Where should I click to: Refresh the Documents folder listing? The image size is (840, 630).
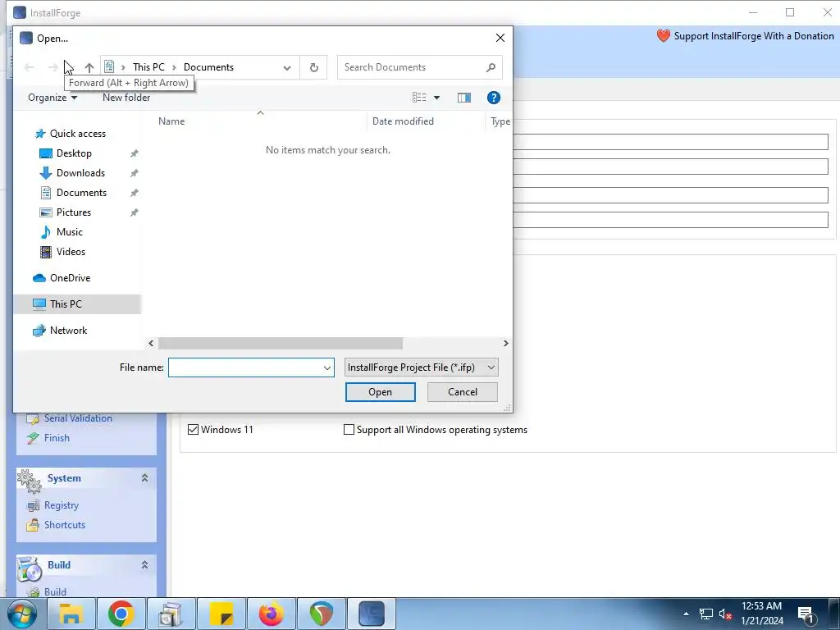[x=314, y=67]
